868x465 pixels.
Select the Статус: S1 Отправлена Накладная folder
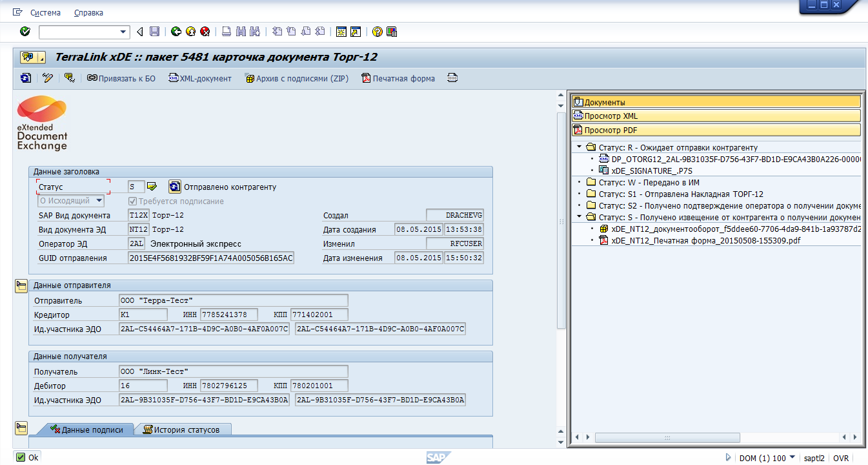[x=681, y=194]
